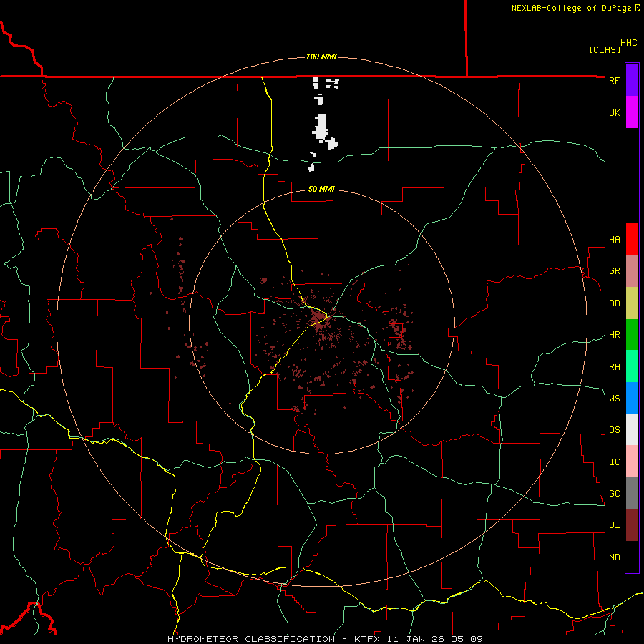Click the GR legend label
This screenshot has height=644, width=644.
614,271
